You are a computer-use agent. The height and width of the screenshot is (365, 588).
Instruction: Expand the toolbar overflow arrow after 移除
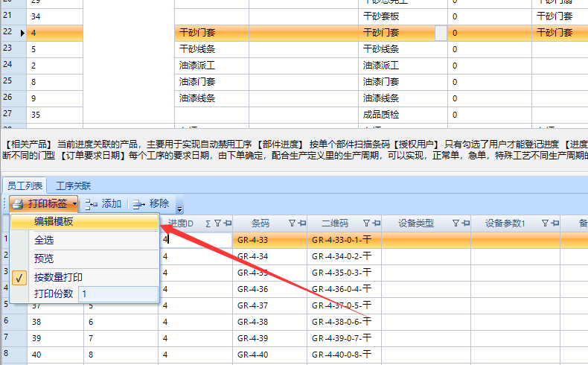(179, 207)
